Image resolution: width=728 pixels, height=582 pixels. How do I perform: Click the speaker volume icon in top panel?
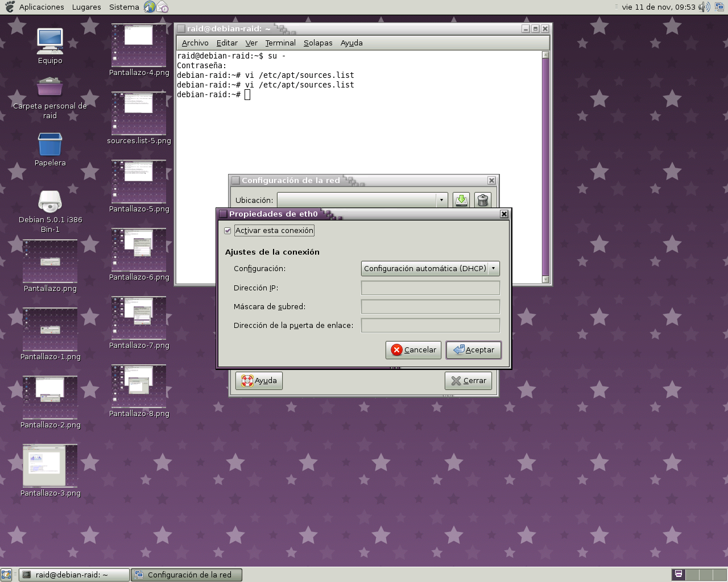[x=704, y=7]
